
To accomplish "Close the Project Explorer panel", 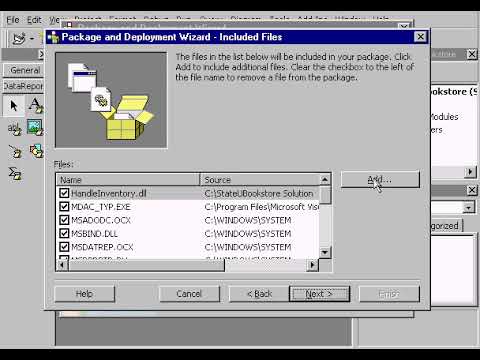I will point(472,54).
